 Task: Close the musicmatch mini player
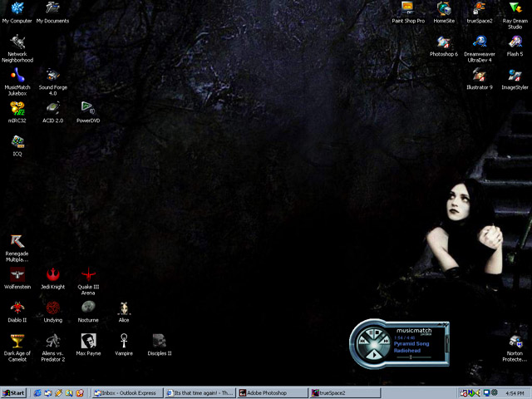pyautogui.click(x=446, y=325)
